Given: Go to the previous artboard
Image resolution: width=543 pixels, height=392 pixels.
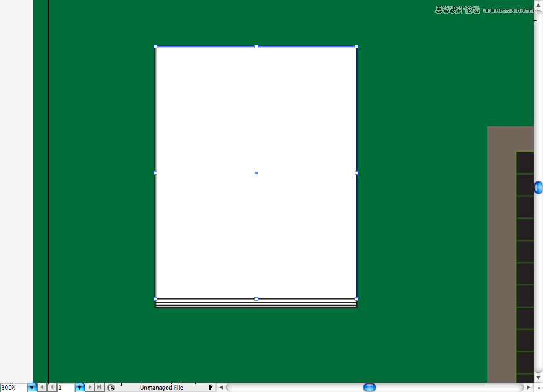Looking at the screenshot, I should (x=52, y=387).
